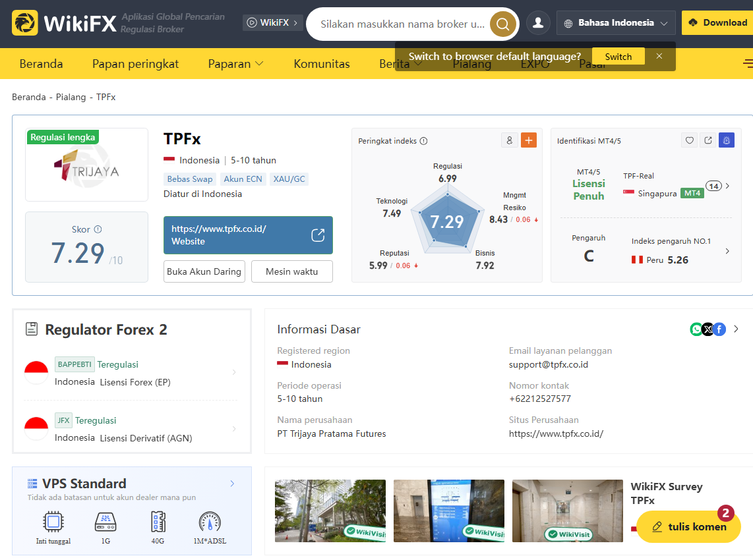Open the JFX regulator entry chevron
753x560 pixels.
(x=234, y=429)
